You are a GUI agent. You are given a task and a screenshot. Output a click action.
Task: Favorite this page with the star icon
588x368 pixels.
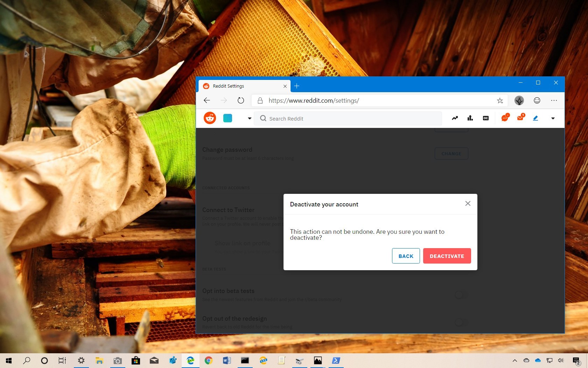[500, 101]
